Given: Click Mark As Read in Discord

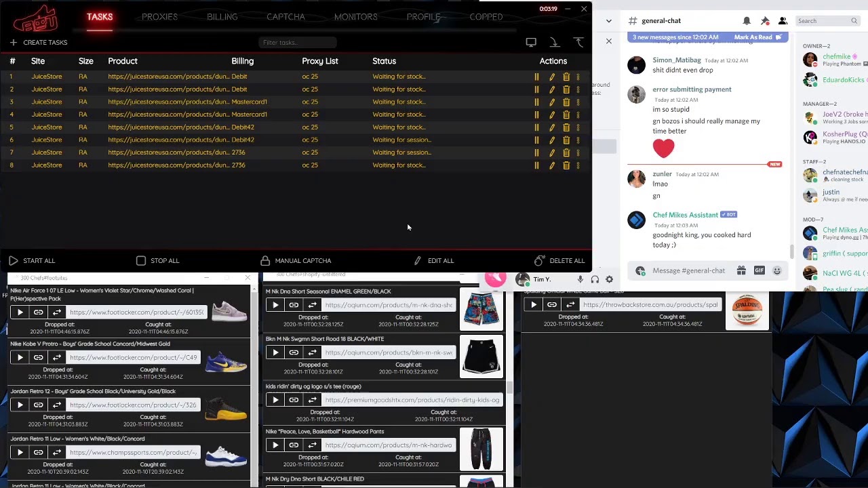Looking at the screenshot, I should pos(757,37).
